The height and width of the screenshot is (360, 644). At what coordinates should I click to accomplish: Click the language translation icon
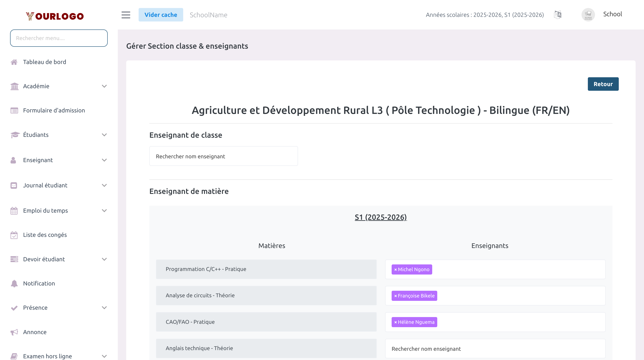558,15
